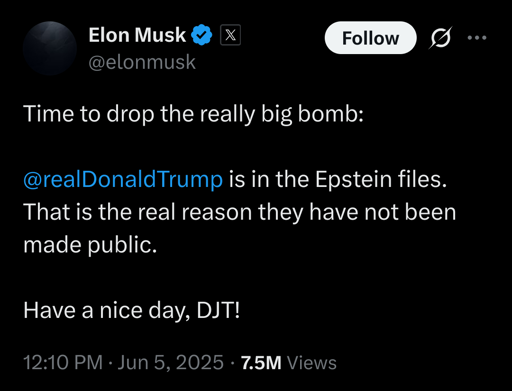Open the 7.5M view count

point(261,363)
